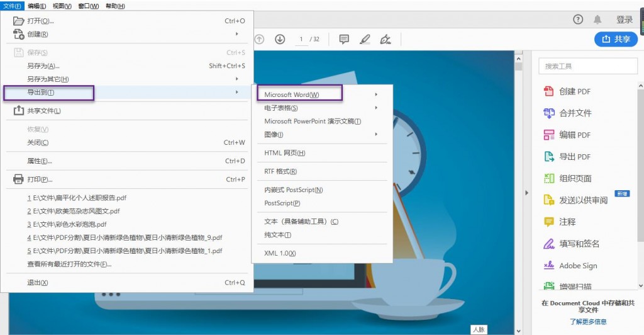Click the document vertical scrollbar up arrow

click(518, 59)
